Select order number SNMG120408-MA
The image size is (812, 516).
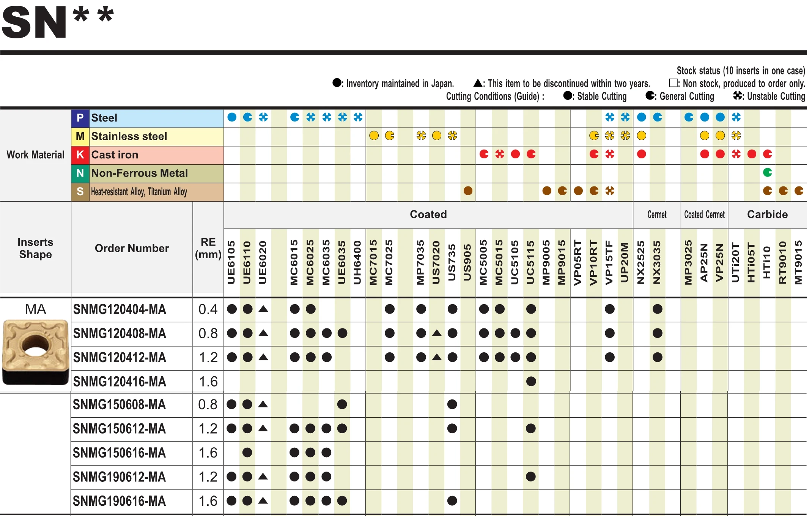pos(120,333)
